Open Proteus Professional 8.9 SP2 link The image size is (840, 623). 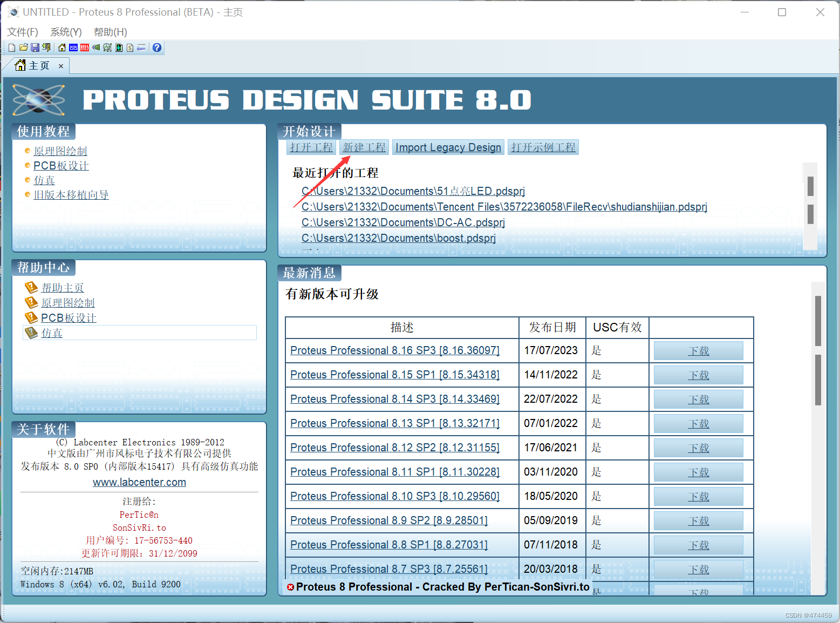click(389, 520)
